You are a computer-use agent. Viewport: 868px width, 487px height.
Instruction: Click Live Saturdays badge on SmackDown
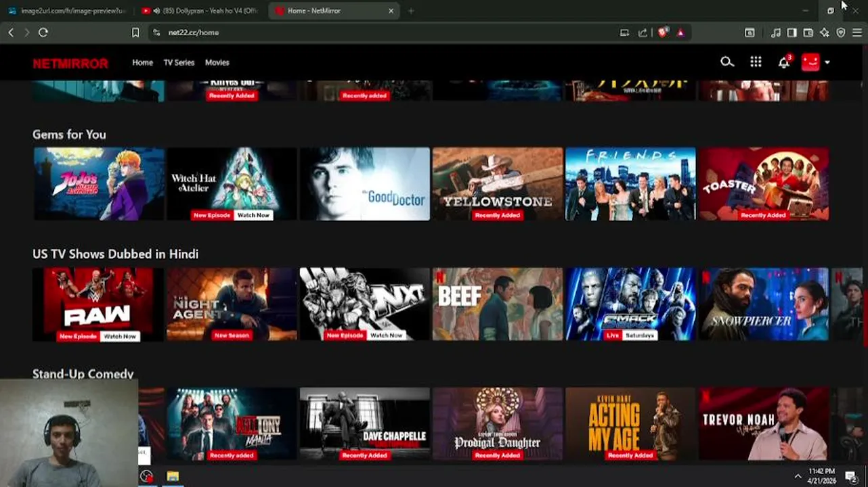click(x=630, y=335)
